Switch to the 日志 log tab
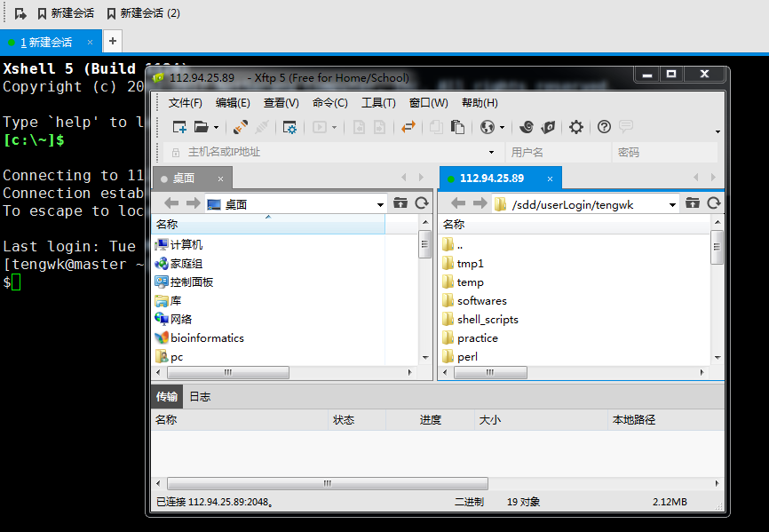 pos(200,397)
